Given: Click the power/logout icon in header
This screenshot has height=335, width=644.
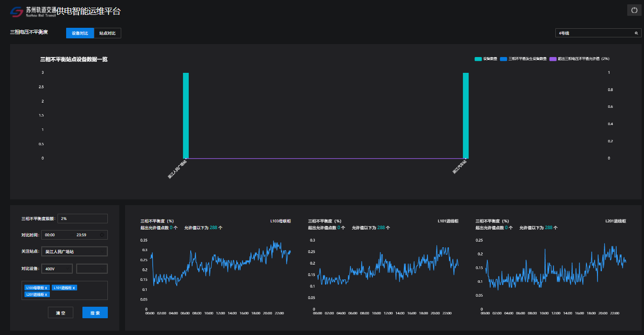Looking at the screenshot, I should click(x=634, y=10).
